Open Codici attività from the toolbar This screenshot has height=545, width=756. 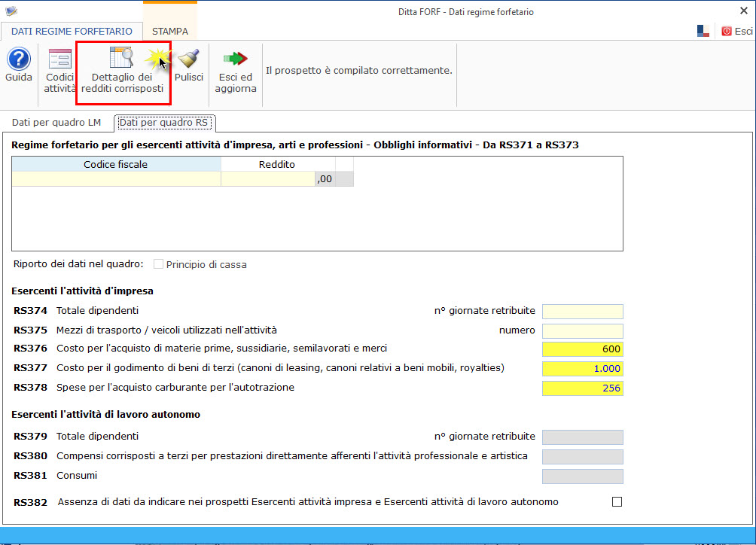coord(59,60)
